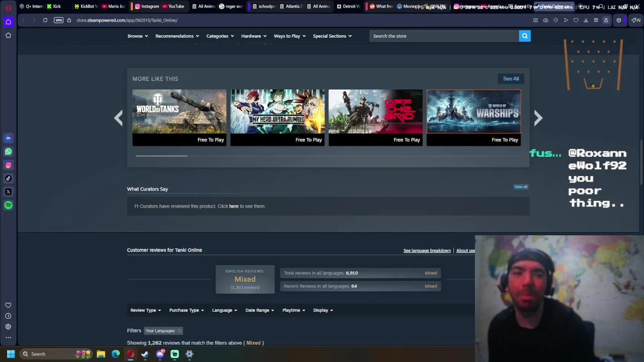
Task: Open the Browse menu dropdown
Action: [137, 36]
